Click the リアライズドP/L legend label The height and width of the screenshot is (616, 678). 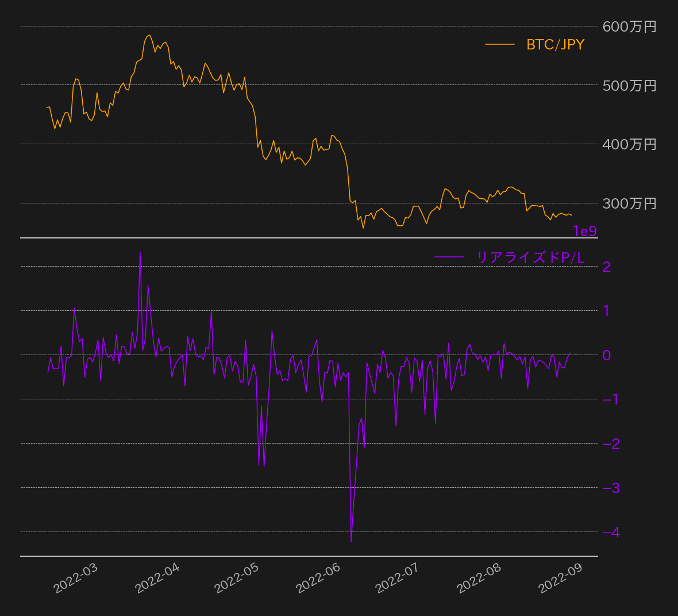(x=530, y=257)
